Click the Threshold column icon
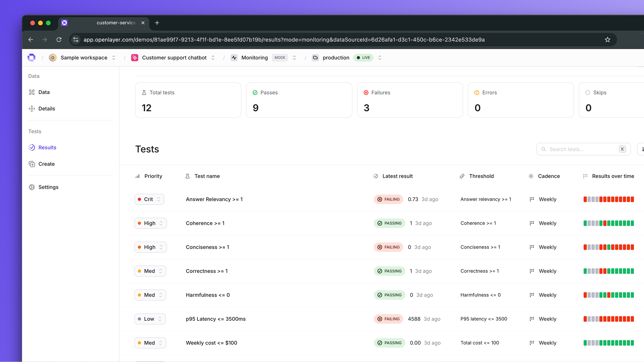 tap(462, 176)
